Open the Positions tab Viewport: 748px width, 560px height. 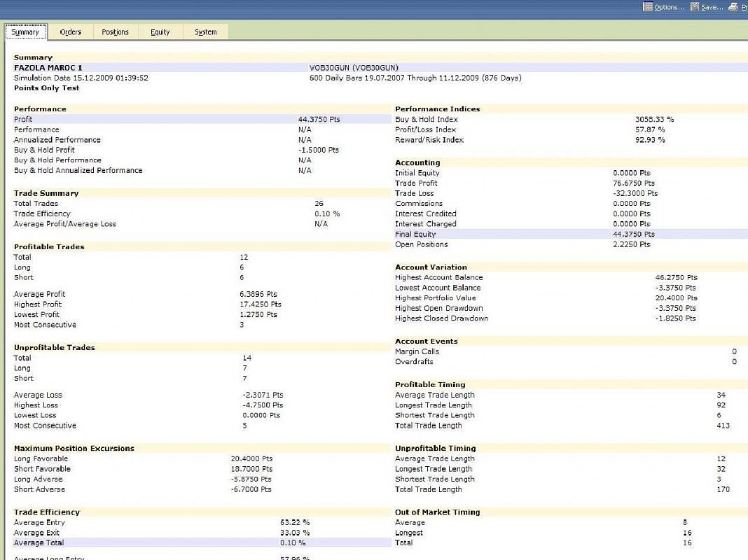tap(115, 32)
